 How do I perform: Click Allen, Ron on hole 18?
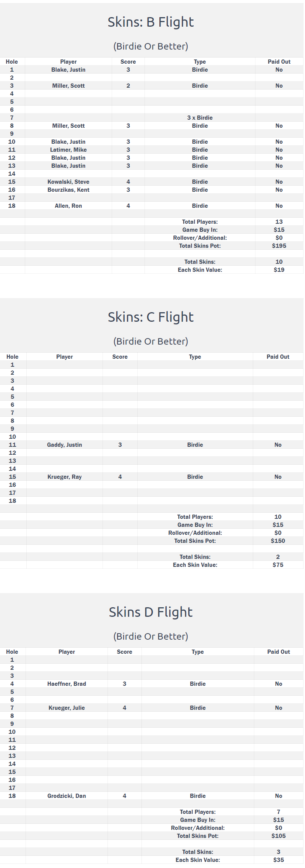(x=68, y=206)
